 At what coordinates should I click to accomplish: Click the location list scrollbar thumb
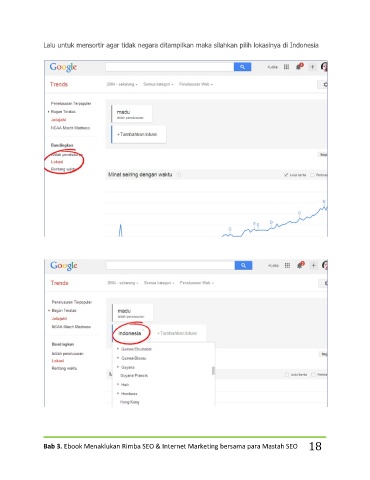click(213, 371)
